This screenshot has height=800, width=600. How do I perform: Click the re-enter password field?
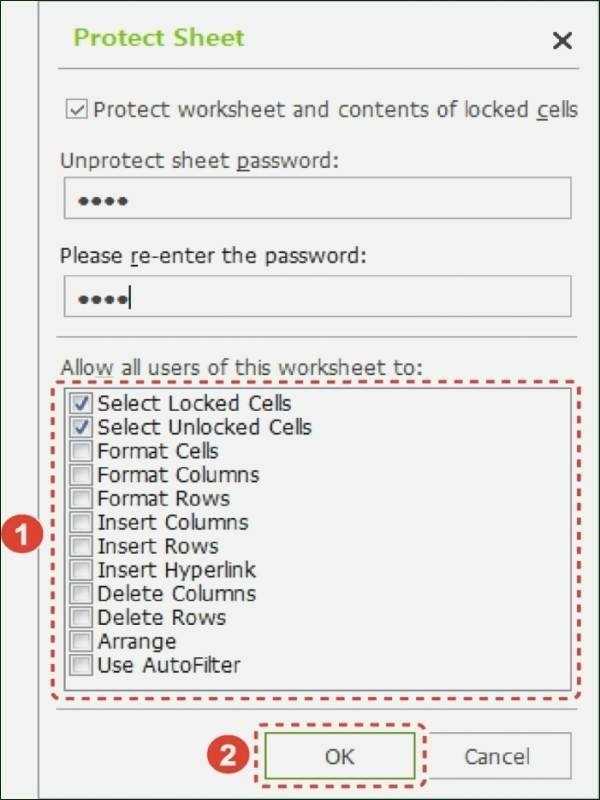[x=316, y=296]
